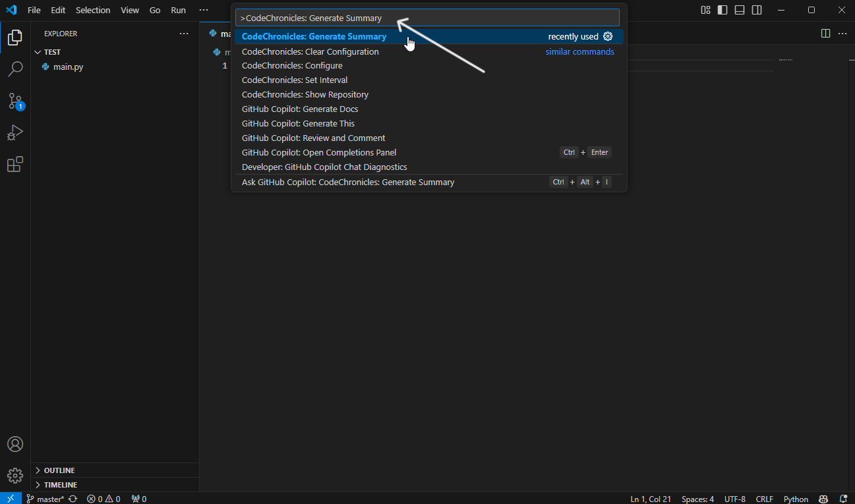Screen dimensions: 855x504
Task: Open the Edit menu
Action: [58, 10]
